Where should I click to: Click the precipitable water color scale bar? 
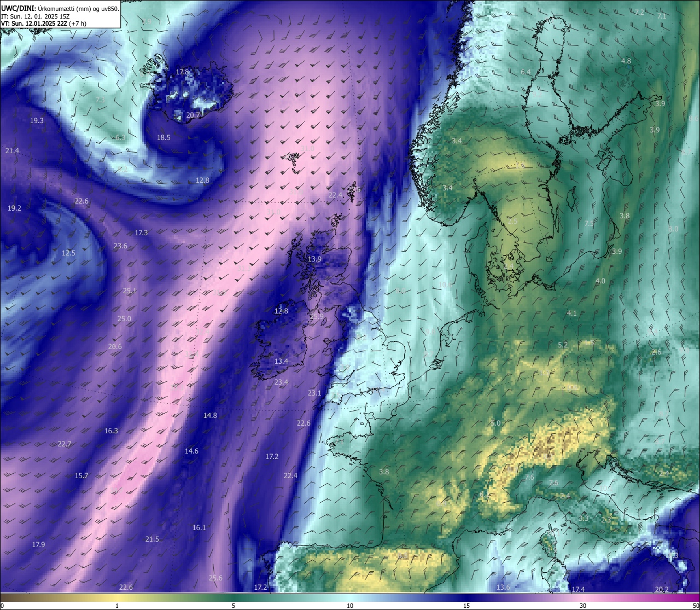click(x=350, y=597)
